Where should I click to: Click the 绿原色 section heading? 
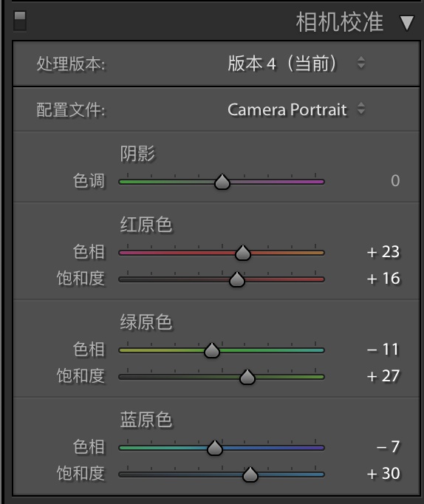click(146, 322)
